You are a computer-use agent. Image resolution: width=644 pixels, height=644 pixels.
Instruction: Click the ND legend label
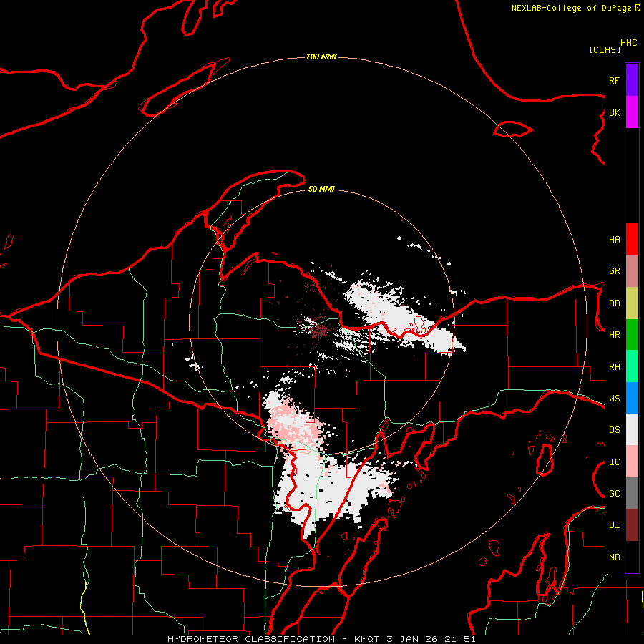614,557
